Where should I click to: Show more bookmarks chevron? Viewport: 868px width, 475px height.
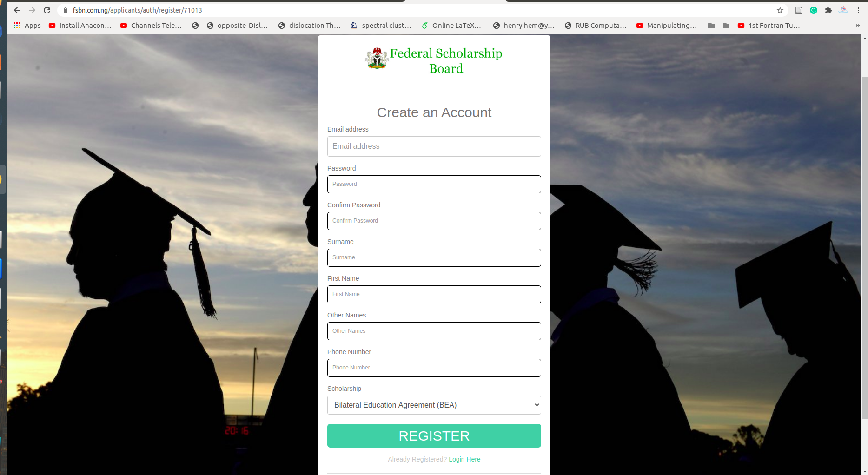coord(858,26)
